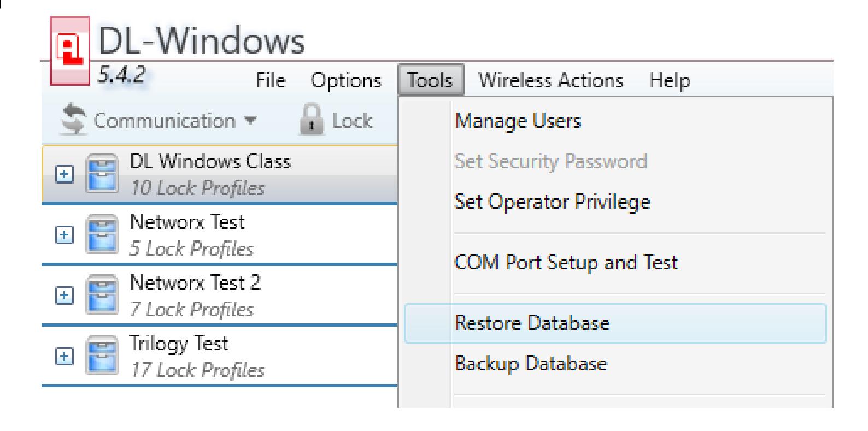Select the Networx Test 2 account name

coord(195,282)
